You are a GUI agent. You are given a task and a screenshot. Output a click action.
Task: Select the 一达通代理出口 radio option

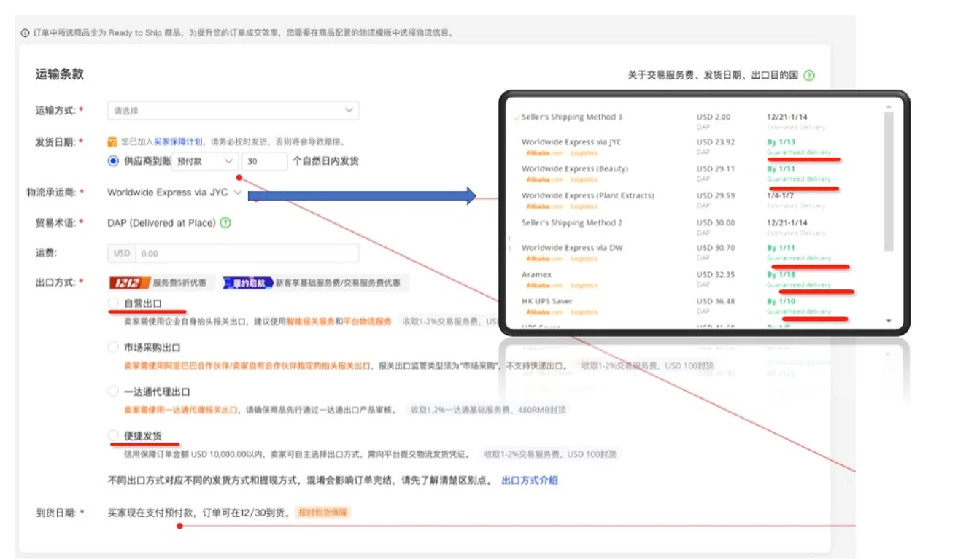tap(113, 392)
